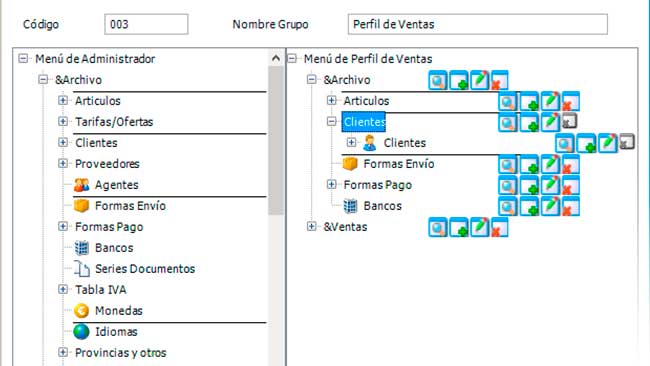
Task: Click the view icon in right Bancos row
Action: (x=508, y=206)
